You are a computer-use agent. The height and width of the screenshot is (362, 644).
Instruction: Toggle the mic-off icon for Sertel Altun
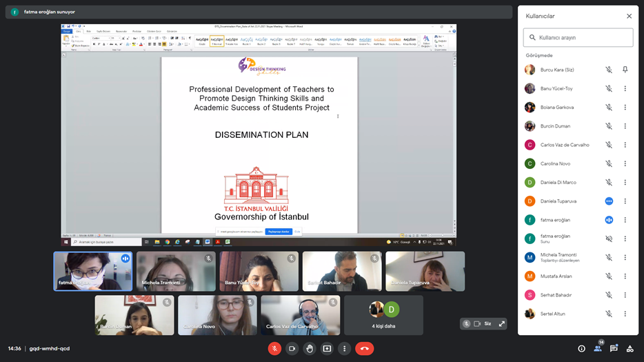tap(609, 314)
